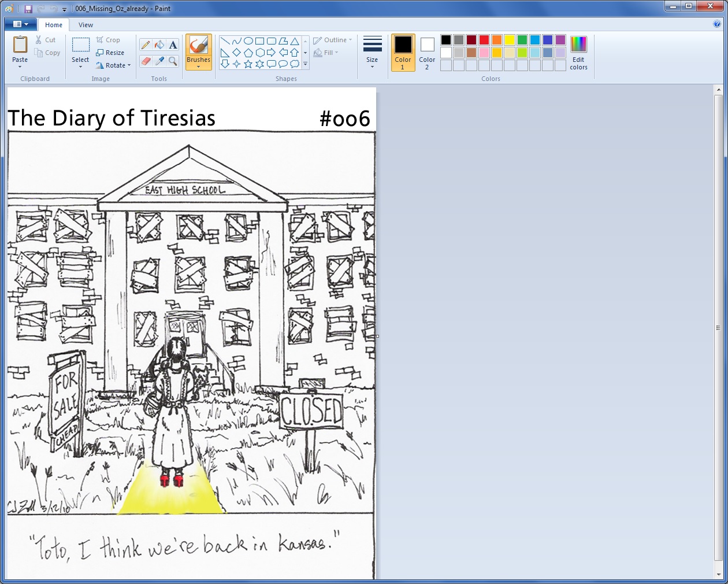Viewport: 728px width, 584px height.
Task: Set Color 1 as the active color
Action: tap(403, 53)
